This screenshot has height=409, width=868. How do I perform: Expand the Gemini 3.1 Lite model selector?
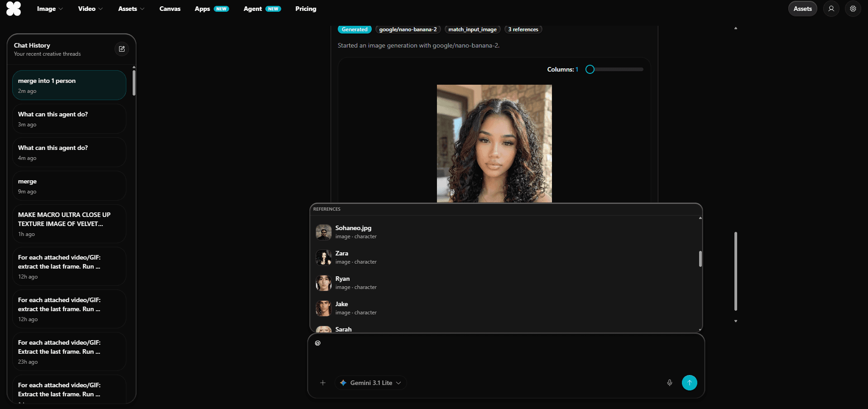370,383
